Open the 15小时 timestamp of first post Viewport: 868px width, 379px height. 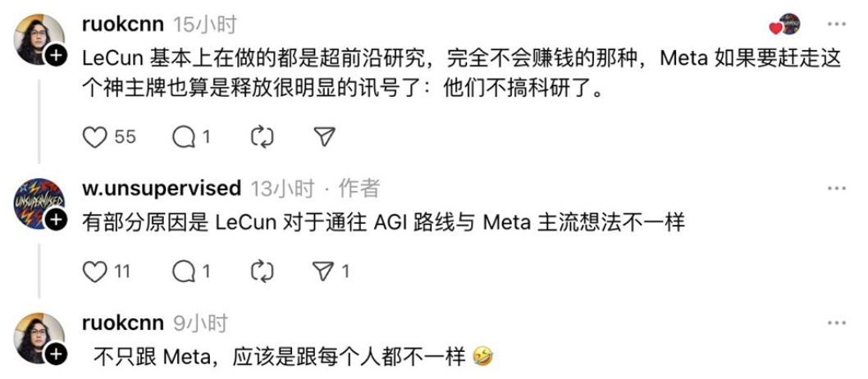point(203,25)
